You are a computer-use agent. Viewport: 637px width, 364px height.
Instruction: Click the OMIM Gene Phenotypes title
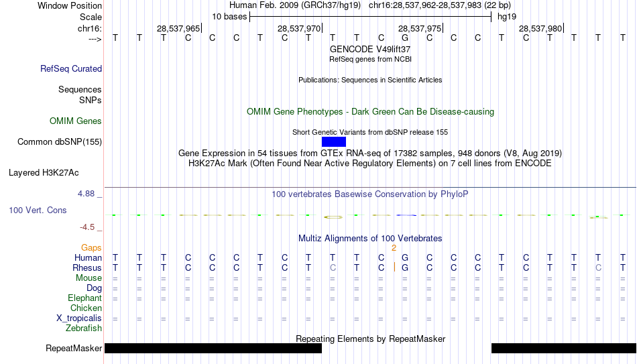point(371,112)
